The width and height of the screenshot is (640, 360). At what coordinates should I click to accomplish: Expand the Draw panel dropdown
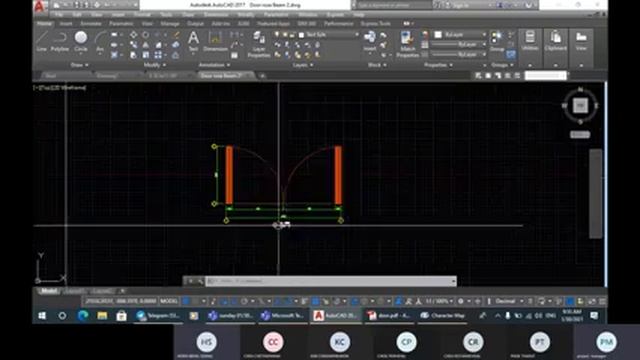(80, 65)
